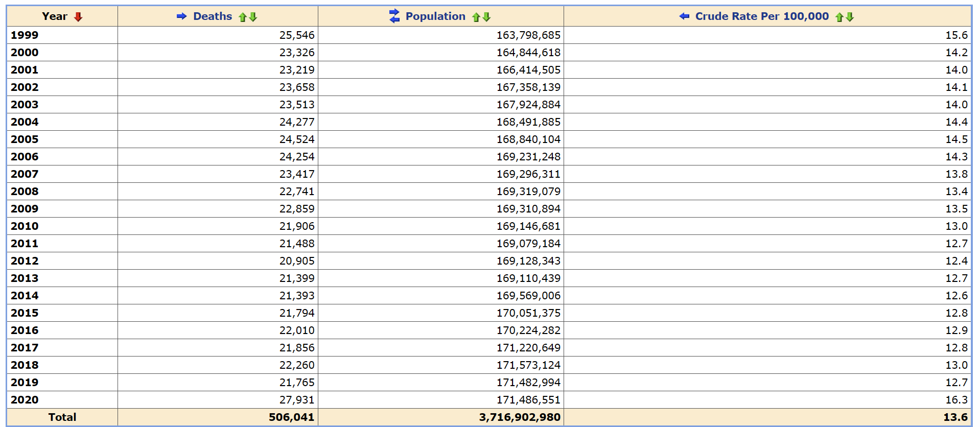The width and height of the screenshot is (980, 427).
Task: Click population value 169,296,311
Action: pos(528,174)
